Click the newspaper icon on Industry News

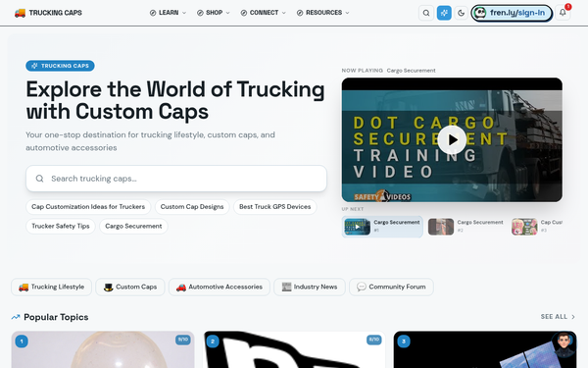[x=286, y=287]
